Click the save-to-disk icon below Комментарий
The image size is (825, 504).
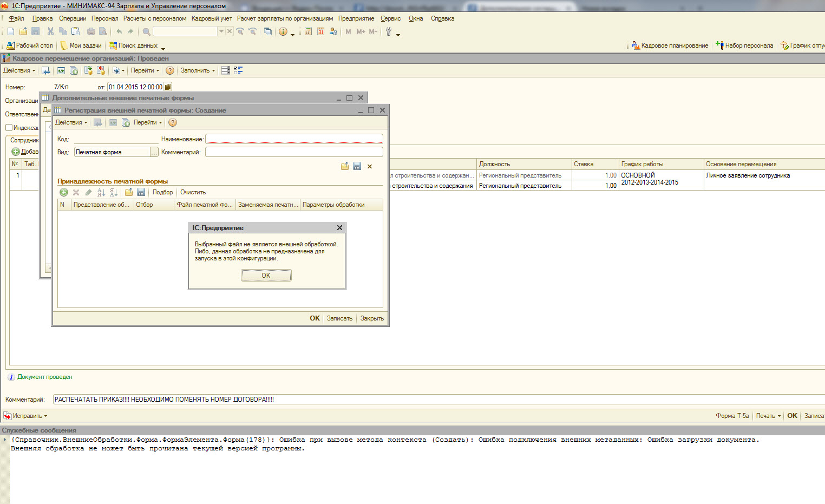click(357, 166)
